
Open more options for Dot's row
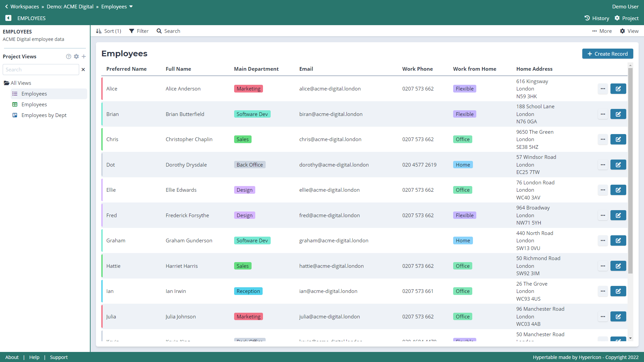point(603,165)
